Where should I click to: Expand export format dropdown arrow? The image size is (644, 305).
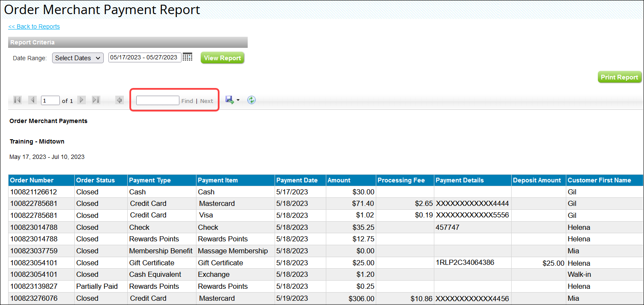tap(238, 100)
